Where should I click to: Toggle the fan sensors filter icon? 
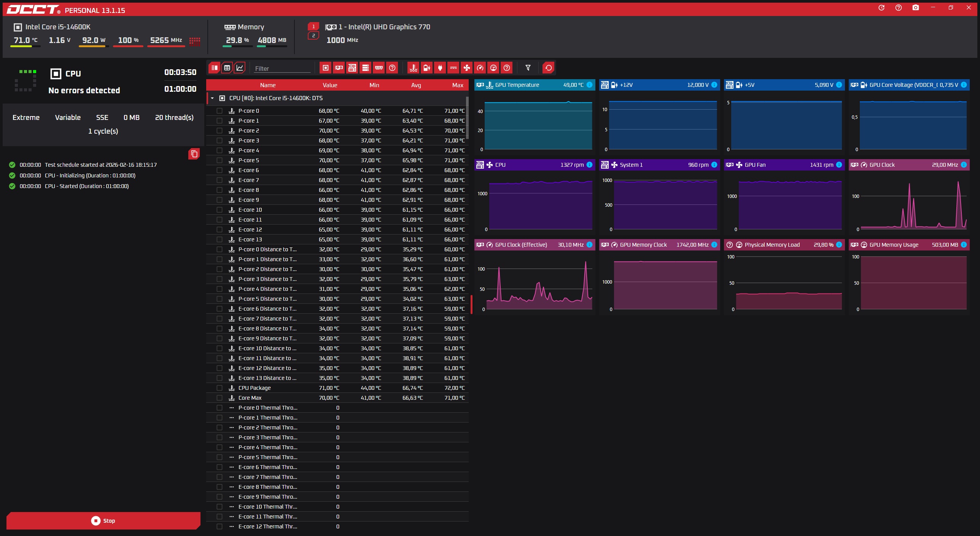click(466, 68)
